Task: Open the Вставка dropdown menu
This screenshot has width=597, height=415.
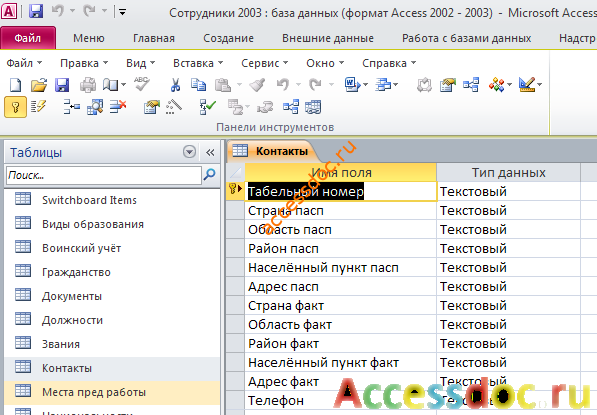Action: [x=198, y=63]
